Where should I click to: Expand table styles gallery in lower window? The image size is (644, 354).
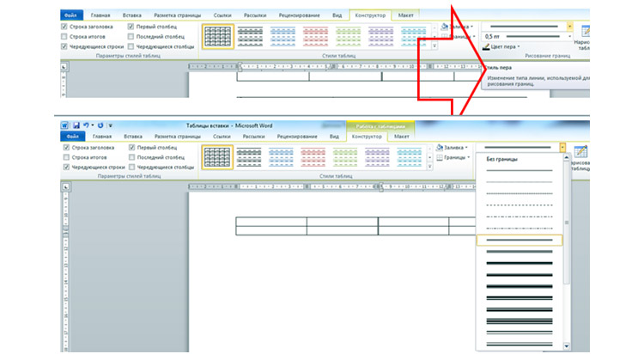[x=429, y=167]
